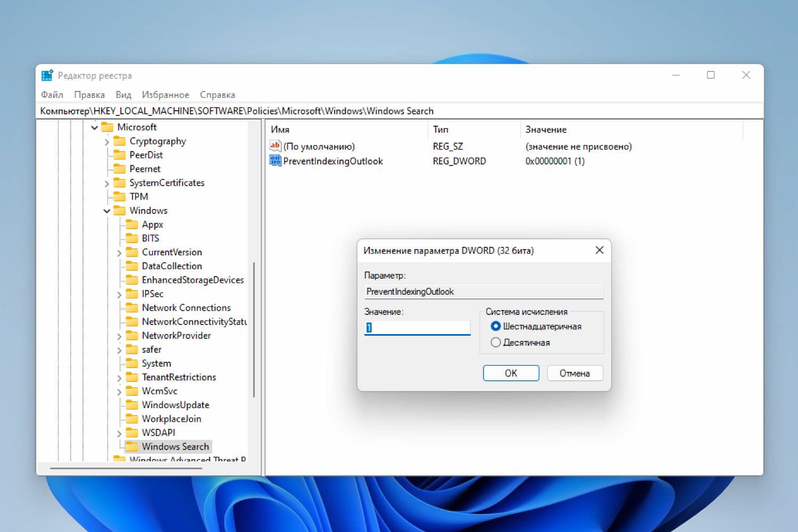Expand the TenantRestrictions tree node
Image resolution: width=798 pixels, height=532 pixels.
click(x=119, y=378)
